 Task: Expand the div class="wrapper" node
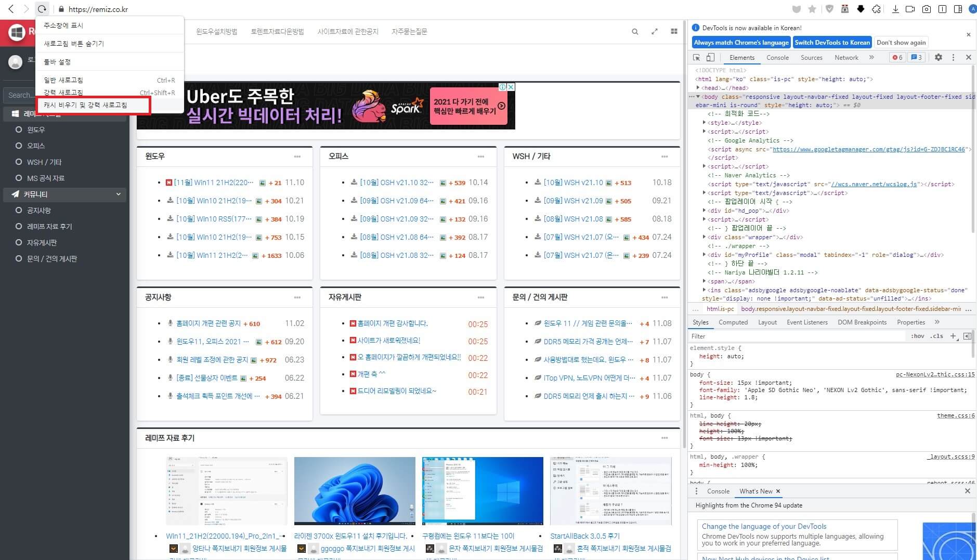coord(704,237)
